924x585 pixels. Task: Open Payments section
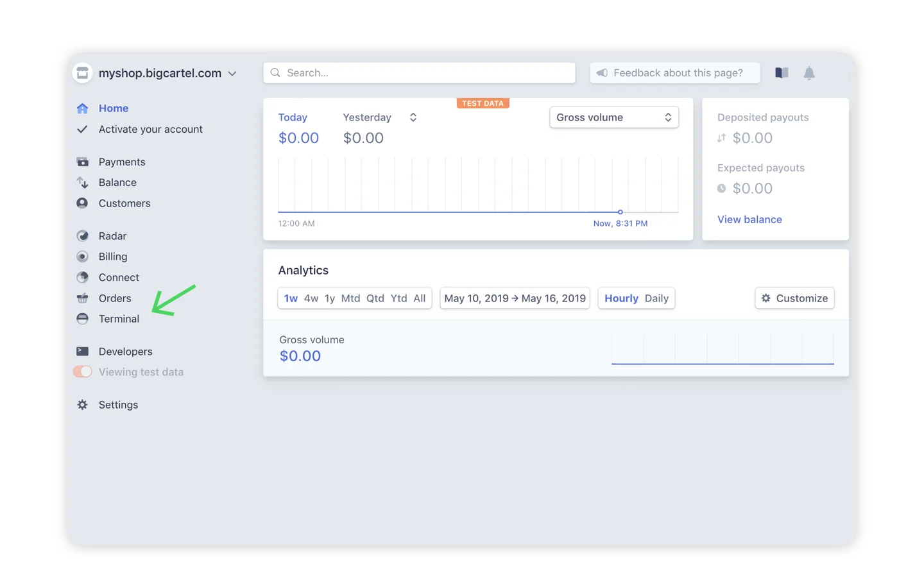click(x=122, y=162)
